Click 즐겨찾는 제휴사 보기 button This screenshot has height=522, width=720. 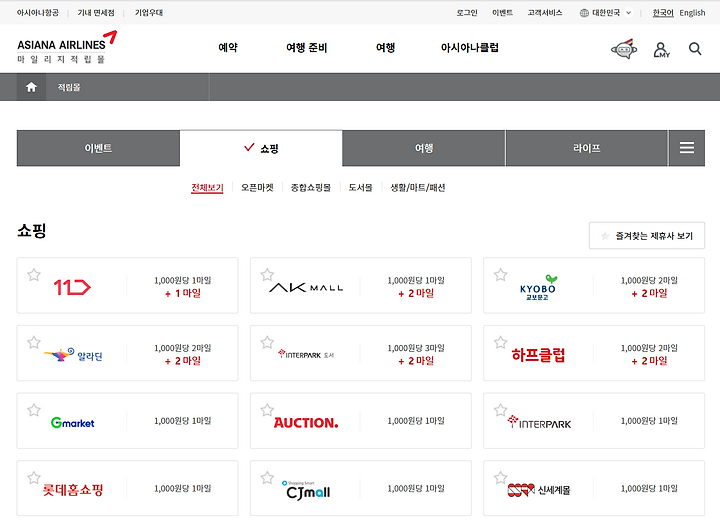click(x=647, y=236)
